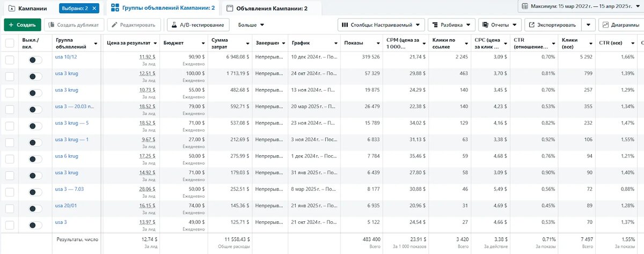
Task: Click the window icon on Объявления tab
Action: click(x=230, y=9)
